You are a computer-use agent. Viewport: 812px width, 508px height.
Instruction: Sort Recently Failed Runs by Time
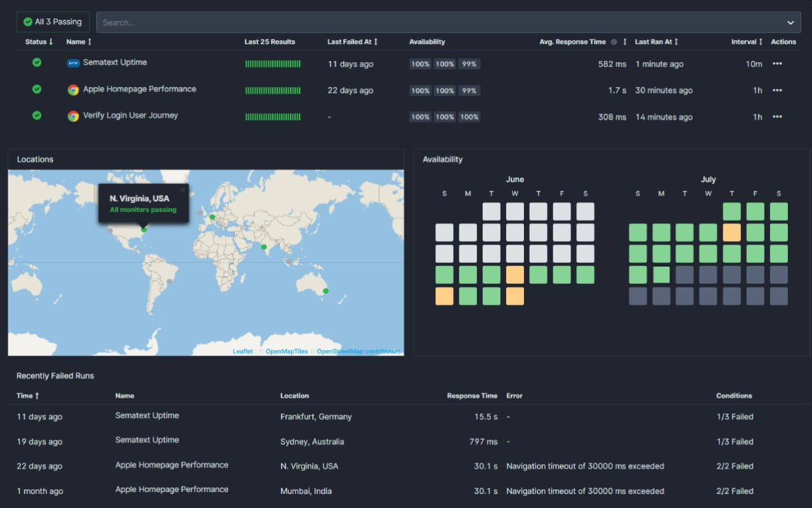(x=28, y=396)
